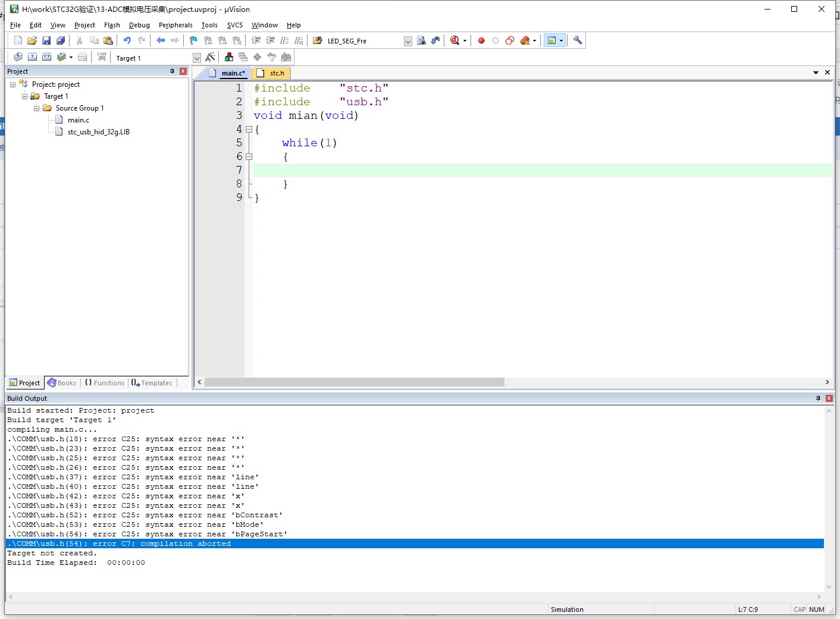Image resolution: width=840 pixels, height=619 pixels.
Task: Close the active editor tab
Action: (828, 73)
